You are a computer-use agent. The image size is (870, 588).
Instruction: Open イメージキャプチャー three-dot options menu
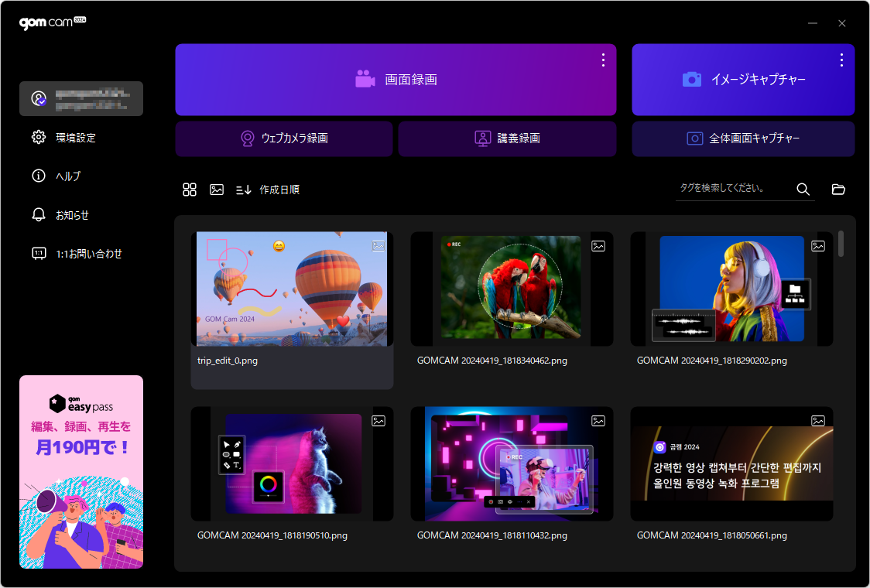coord(841,60)
